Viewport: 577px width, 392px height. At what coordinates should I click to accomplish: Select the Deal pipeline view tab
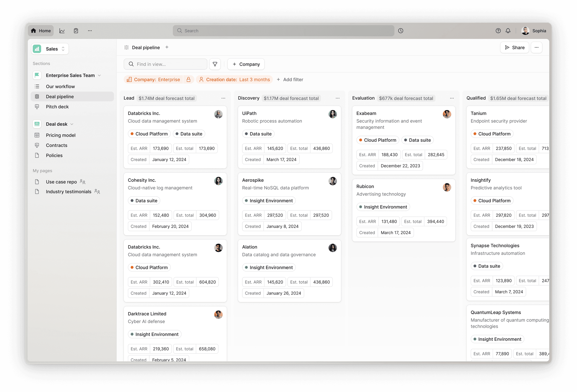pyautogui.click(x=142, y=48)
